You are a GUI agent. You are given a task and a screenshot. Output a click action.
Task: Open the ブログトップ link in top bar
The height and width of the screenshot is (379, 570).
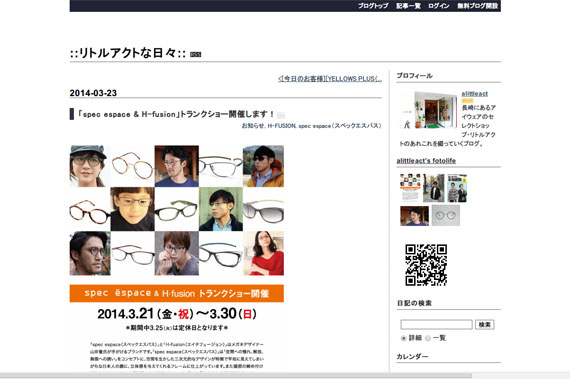[x=373, y=6]
